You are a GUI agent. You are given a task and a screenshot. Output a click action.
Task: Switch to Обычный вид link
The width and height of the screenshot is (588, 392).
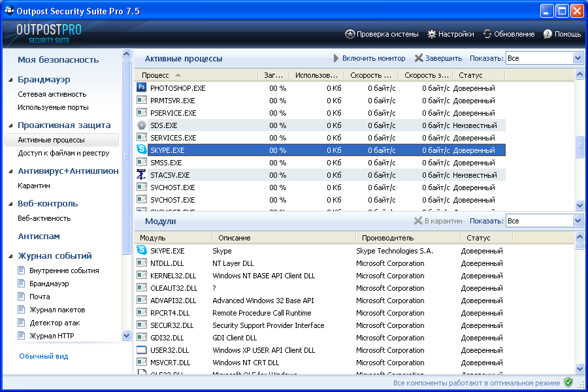(43, 356)
